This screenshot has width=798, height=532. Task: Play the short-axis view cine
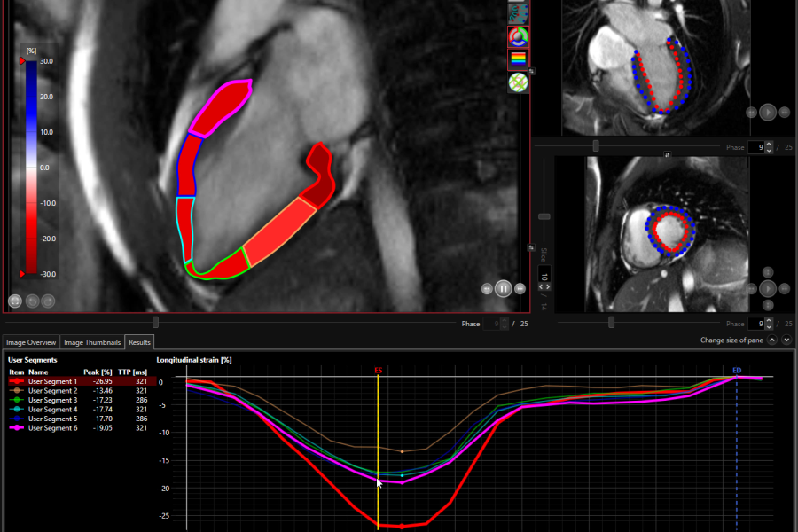tap(768, 289)
